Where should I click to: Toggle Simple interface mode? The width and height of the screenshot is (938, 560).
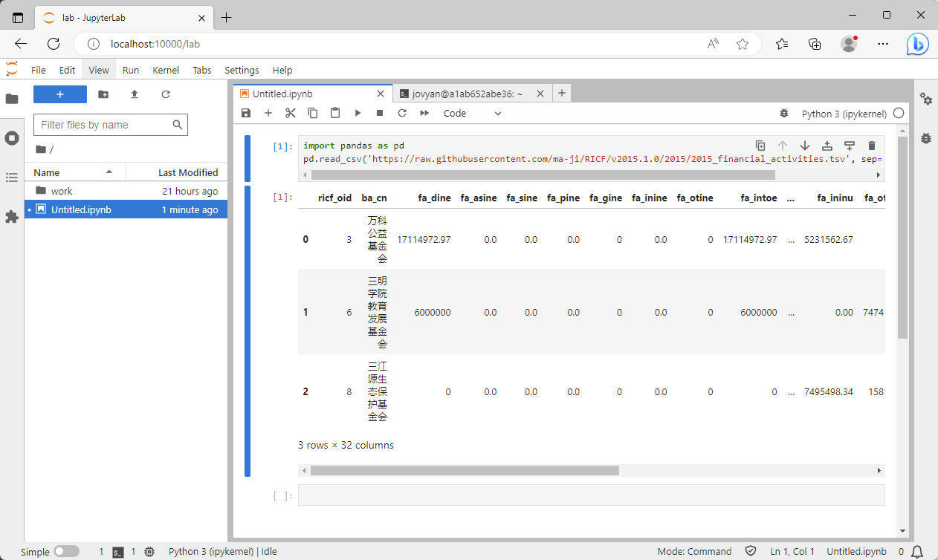click(x=67, y=551)
